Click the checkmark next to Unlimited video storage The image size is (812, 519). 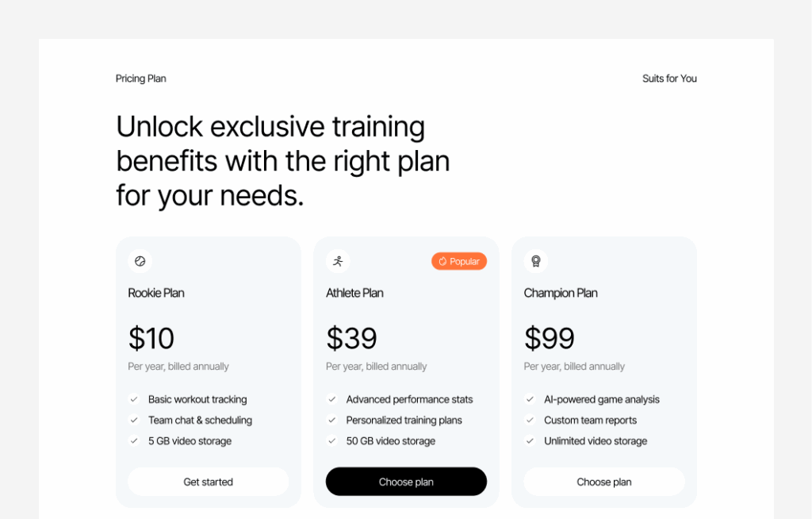point(530,440)
